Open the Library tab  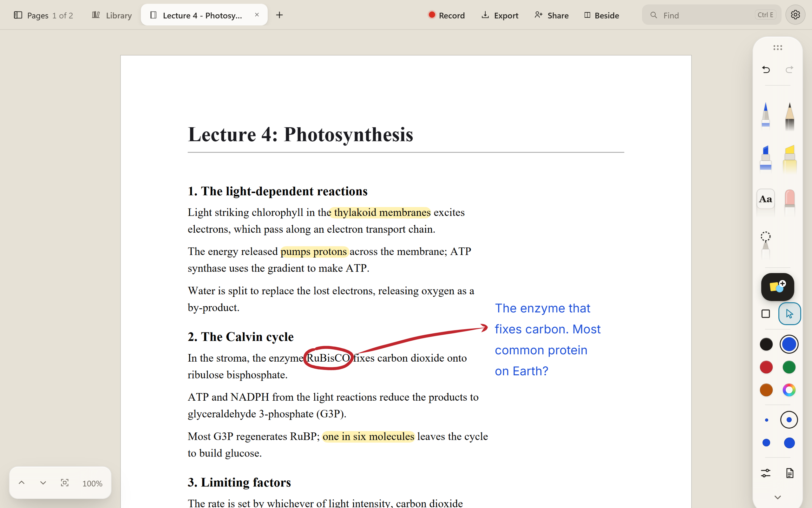[x=112, y=15]
